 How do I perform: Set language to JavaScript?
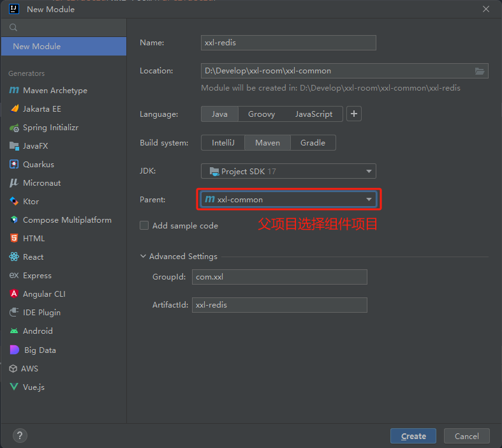tap(314, 114)
